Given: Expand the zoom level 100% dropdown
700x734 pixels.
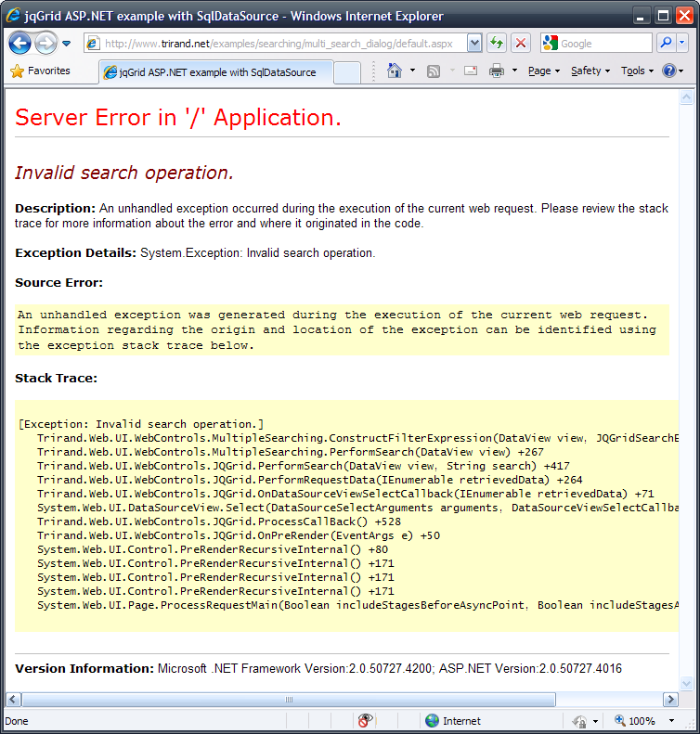Looking at the screenshot, I should click(675, 720).
